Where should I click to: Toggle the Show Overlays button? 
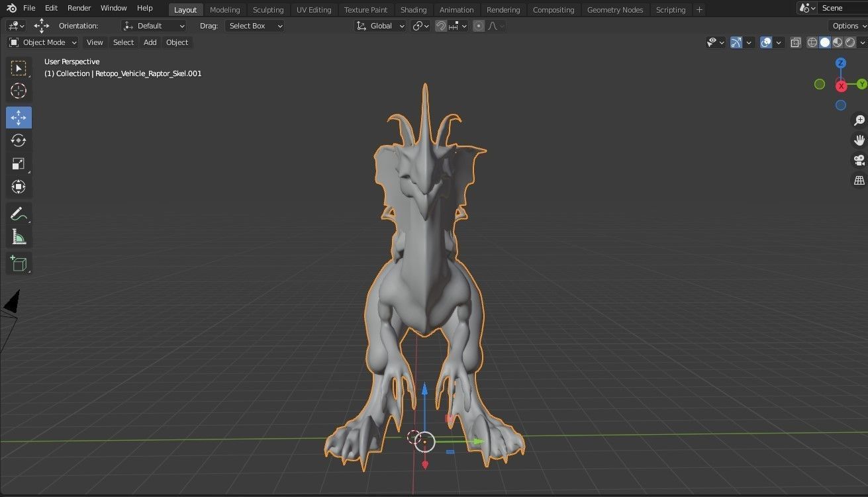pyautogui.click(x=765, y=42)
